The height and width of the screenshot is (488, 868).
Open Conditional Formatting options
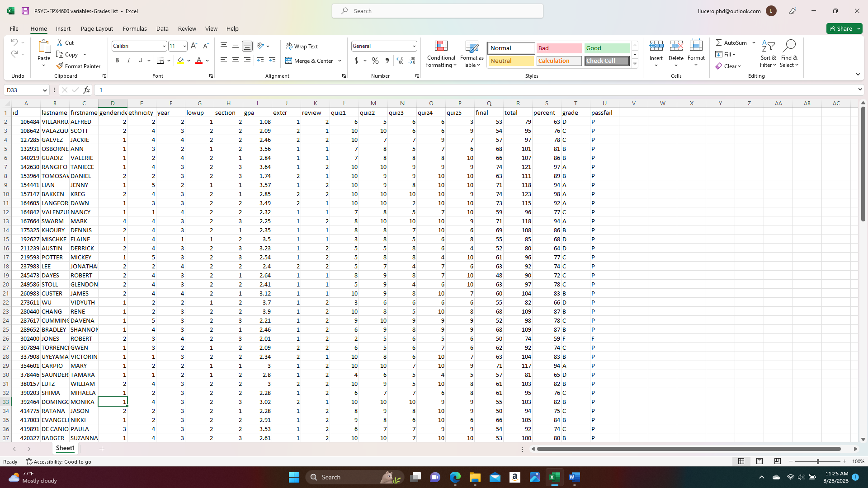tap(441, 54)
